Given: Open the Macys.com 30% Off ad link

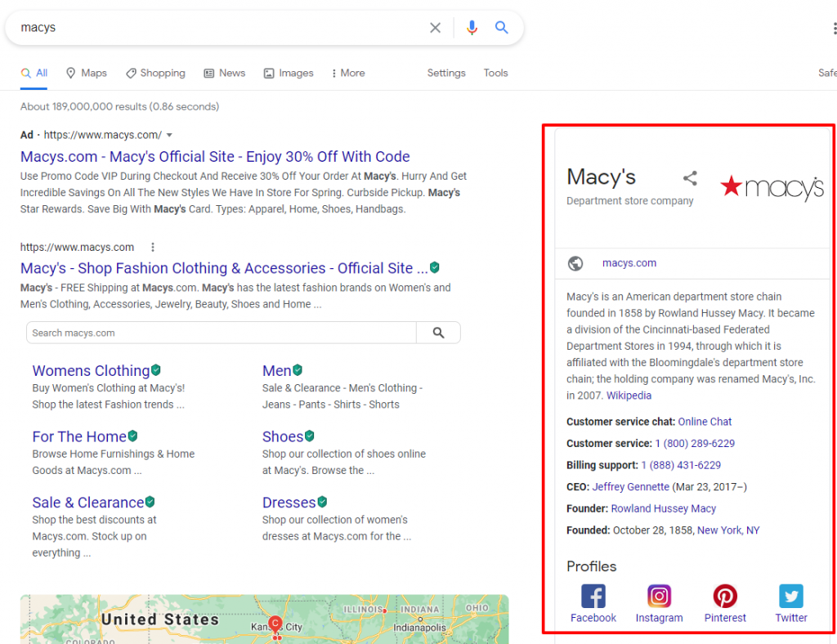Looking at the screenshot, I should [215, 157].
